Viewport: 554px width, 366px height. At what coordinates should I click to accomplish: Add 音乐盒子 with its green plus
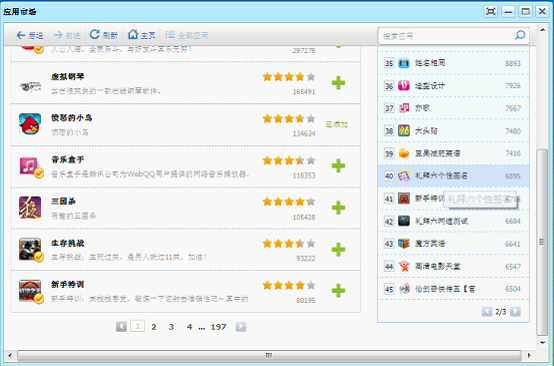coord(338,166)
